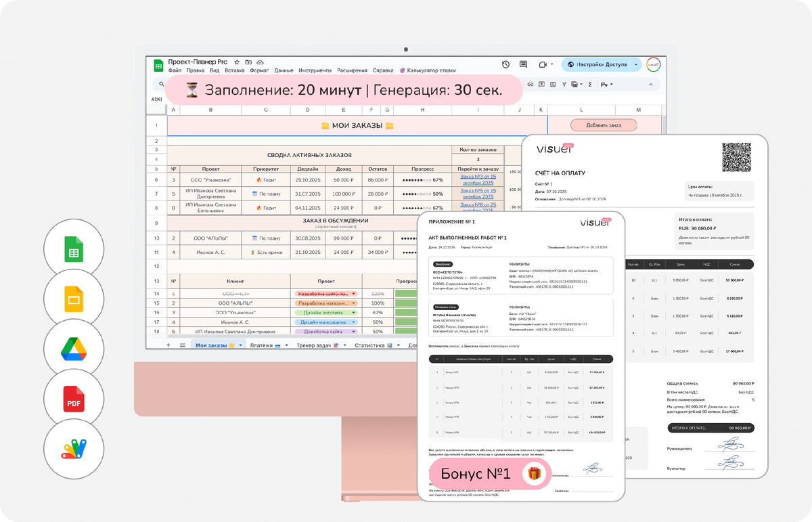Add a comment with the toolbar comment icon
812x522 pixels.
(x=541, y=85)
